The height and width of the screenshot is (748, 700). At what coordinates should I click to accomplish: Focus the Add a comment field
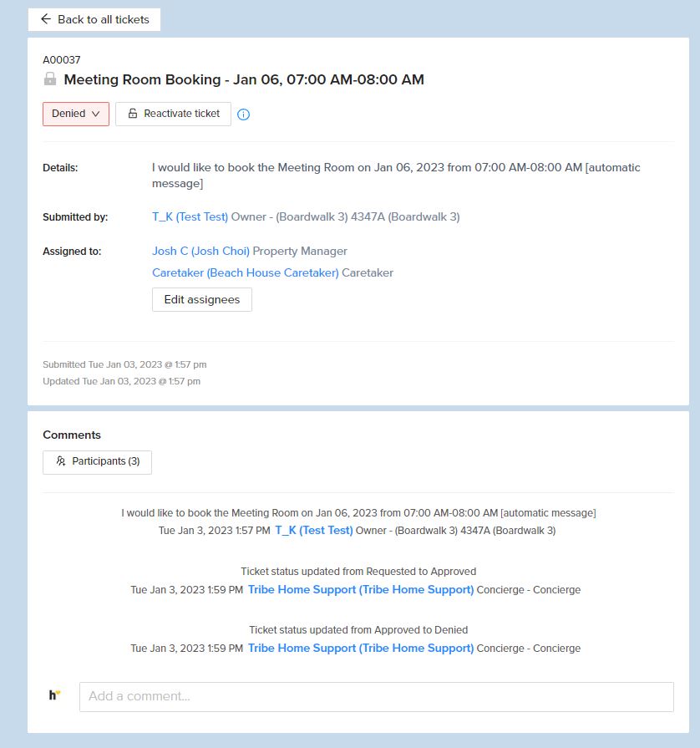pos(377,696)
